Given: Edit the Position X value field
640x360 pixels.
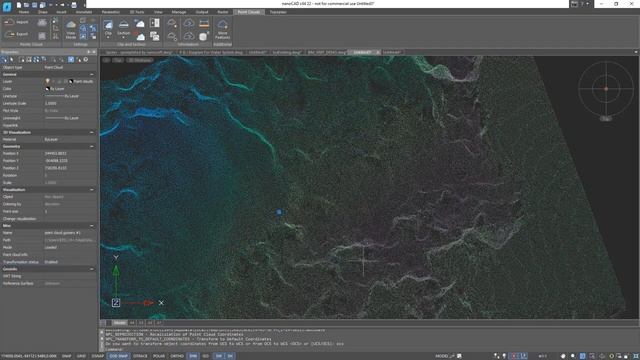Looking at the screenshot, I should (x=69, y=153).
